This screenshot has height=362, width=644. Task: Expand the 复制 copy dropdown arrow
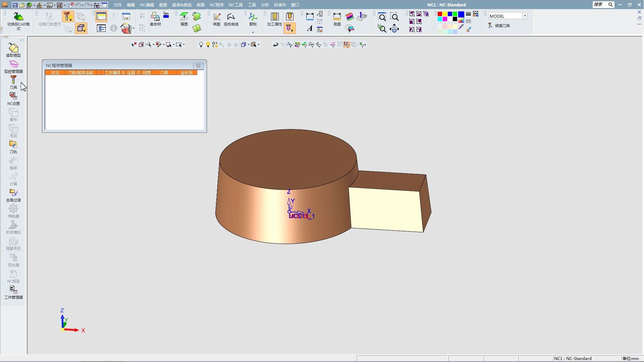point(253,33)
